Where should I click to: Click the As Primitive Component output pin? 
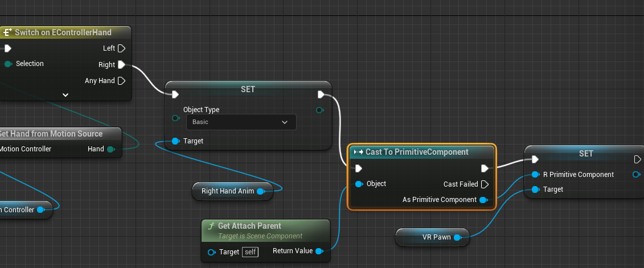click(483, 200)
